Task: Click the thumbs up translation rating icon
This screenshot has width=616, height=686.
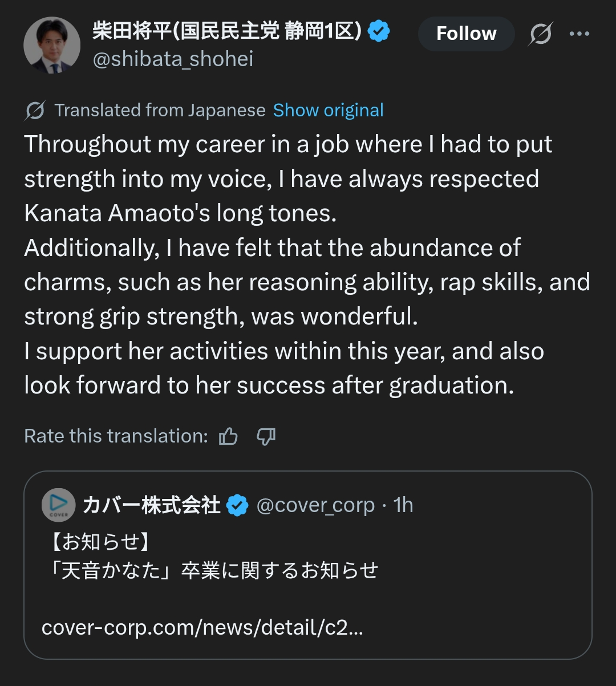Action: pos(229,437)
